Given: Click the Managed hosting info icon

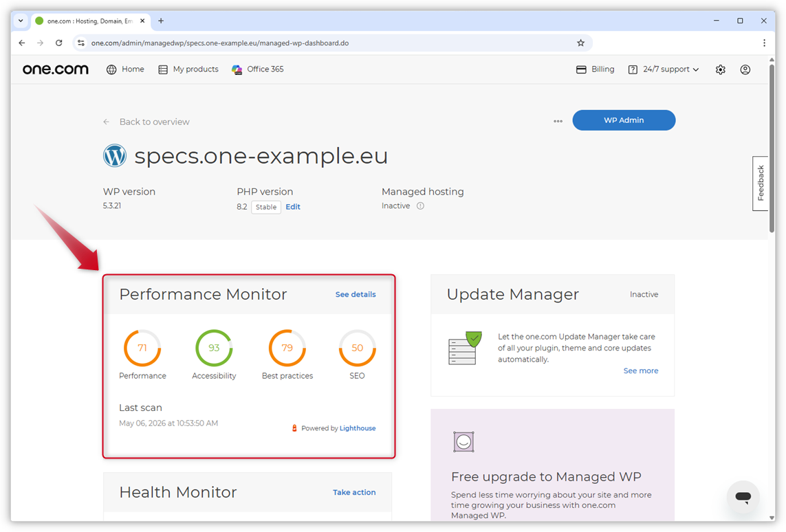Looking at the screenshot, I should [421, 206].
